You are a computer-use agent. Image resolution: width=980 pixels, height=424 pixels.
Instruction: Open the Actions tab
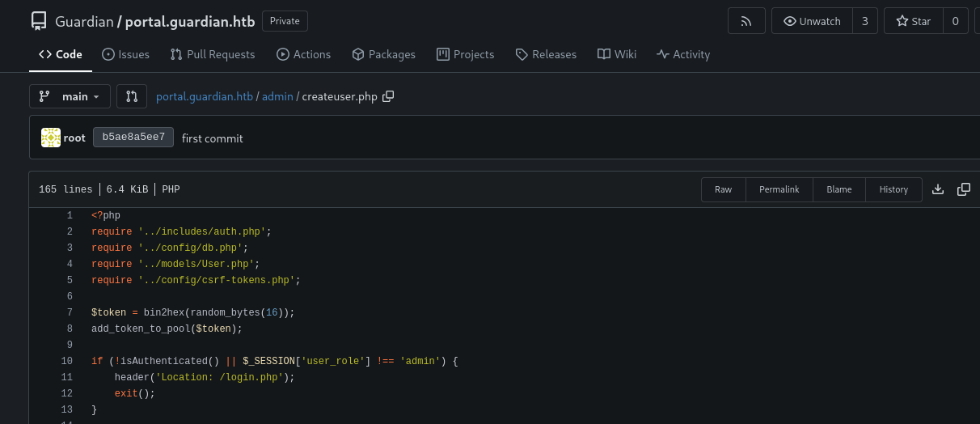[x=303, y=54]
